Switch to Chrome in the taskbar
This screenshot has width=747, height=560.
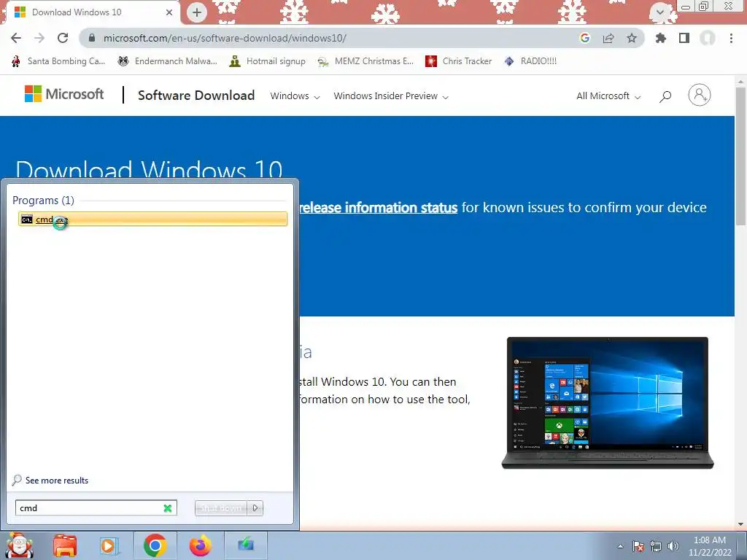click(155, 545)
